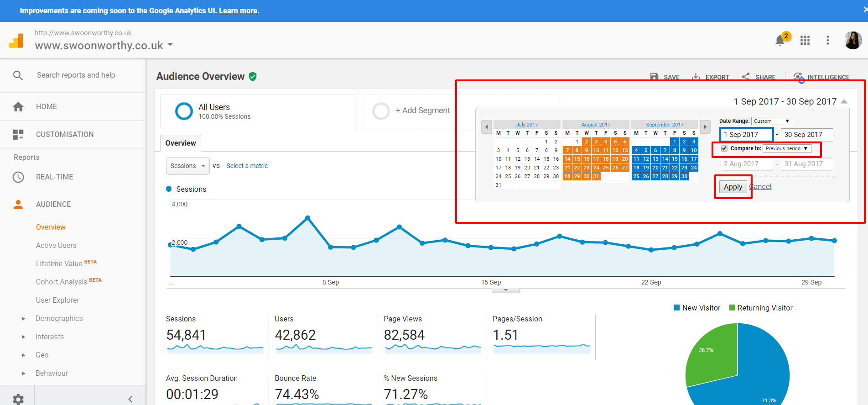Go to next month in calendar
The image size is (868, 405).
pyautogui.click(x=705, y=127)
